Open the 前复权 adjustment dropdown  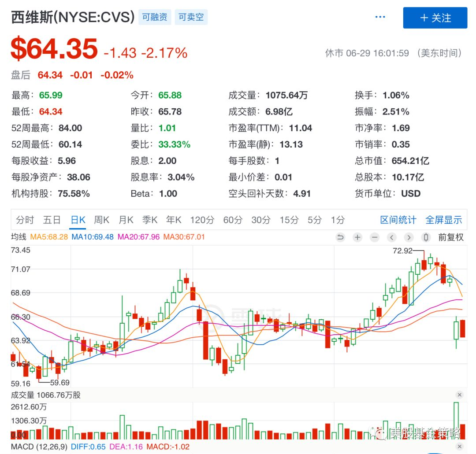pyautogui.click(x=451, y=237)
